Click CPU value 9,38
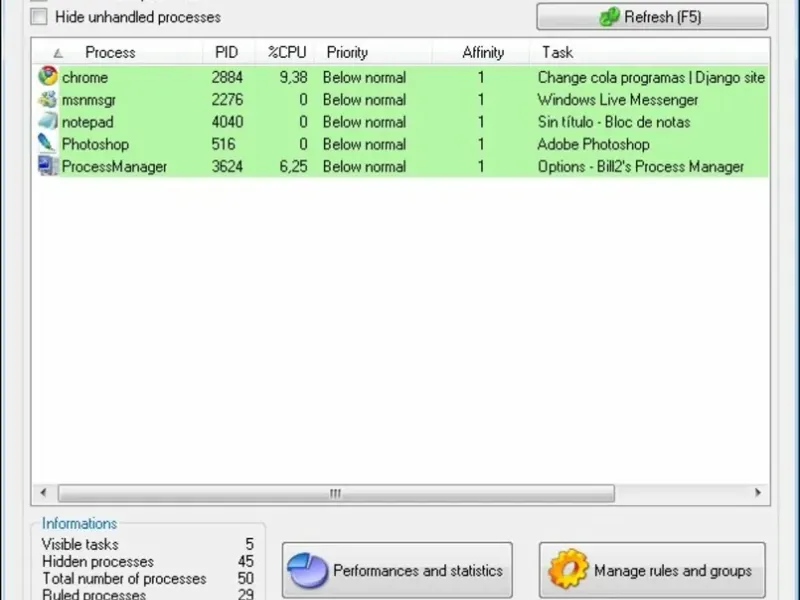The height and width of the screenshot is (600, 800). [293, 78]
